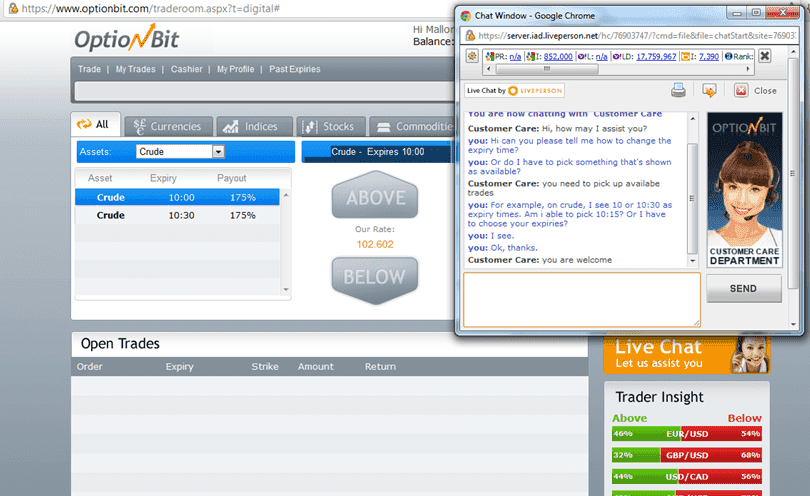Switch to the Currencies tab
Viewport: 810px width, 496px height.
click(168, 127)
